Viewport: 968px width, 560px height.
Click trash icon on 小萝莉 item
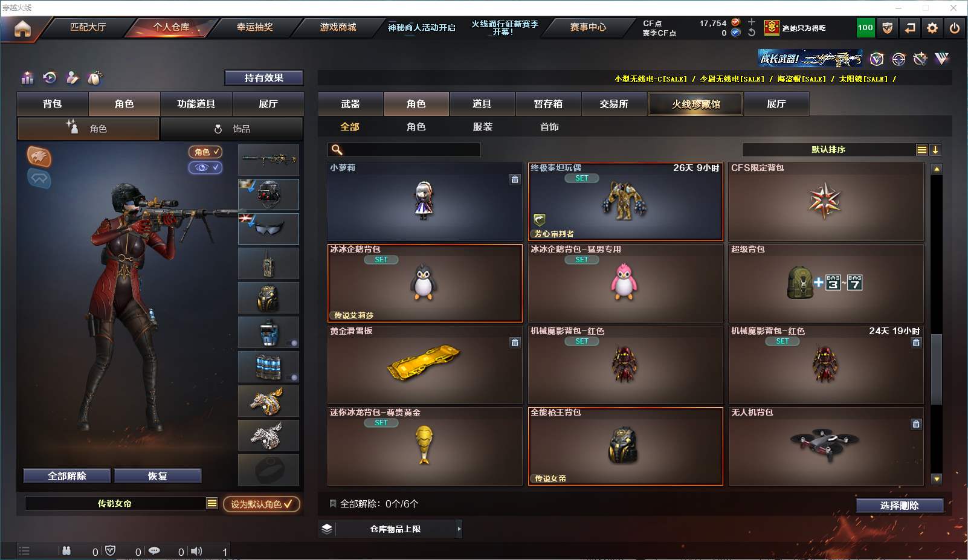point(515,179)
